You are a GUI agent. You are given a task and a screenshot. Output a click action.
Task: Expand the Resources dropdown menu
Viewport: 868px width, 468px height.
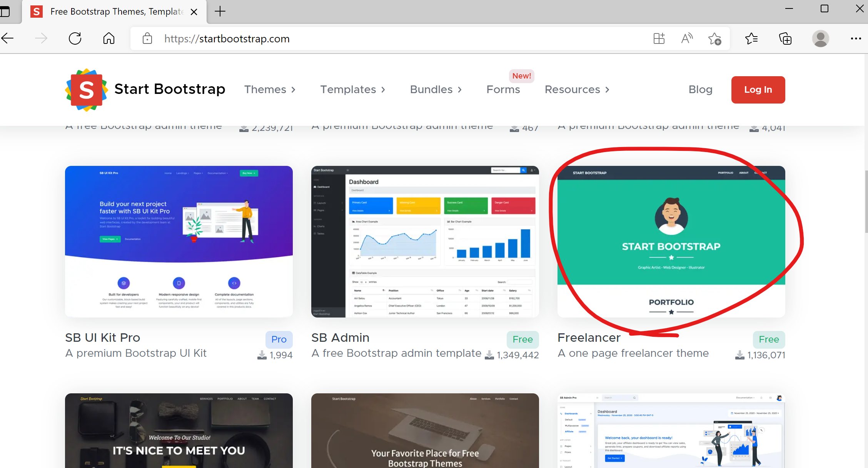[x=577, y=90]
